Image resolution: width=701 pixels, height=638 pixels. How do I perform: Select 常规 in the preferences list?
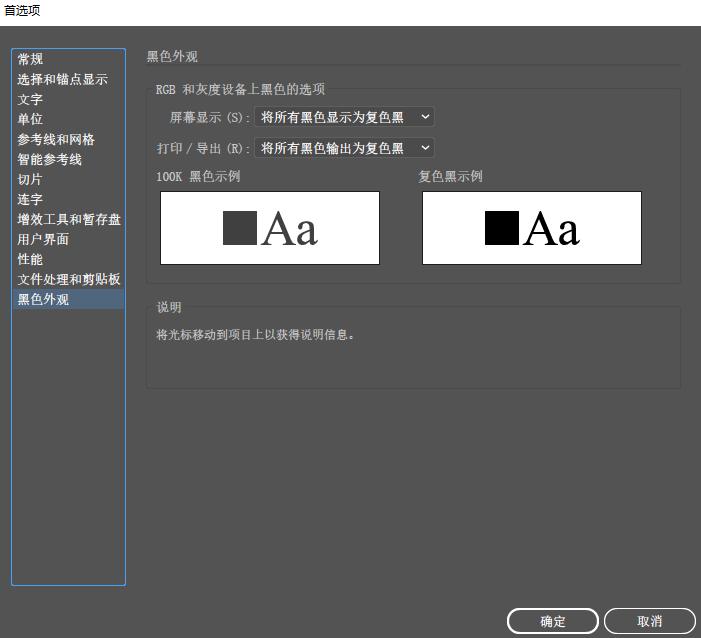[x=31, y=59]
